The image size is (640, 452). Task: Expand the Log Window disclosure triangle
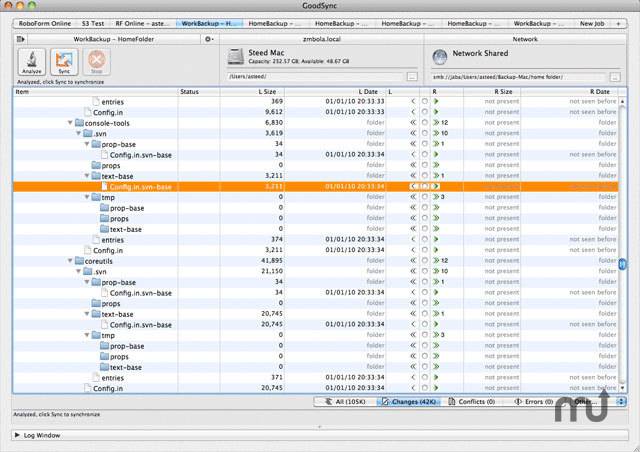[x=17, y=435]
